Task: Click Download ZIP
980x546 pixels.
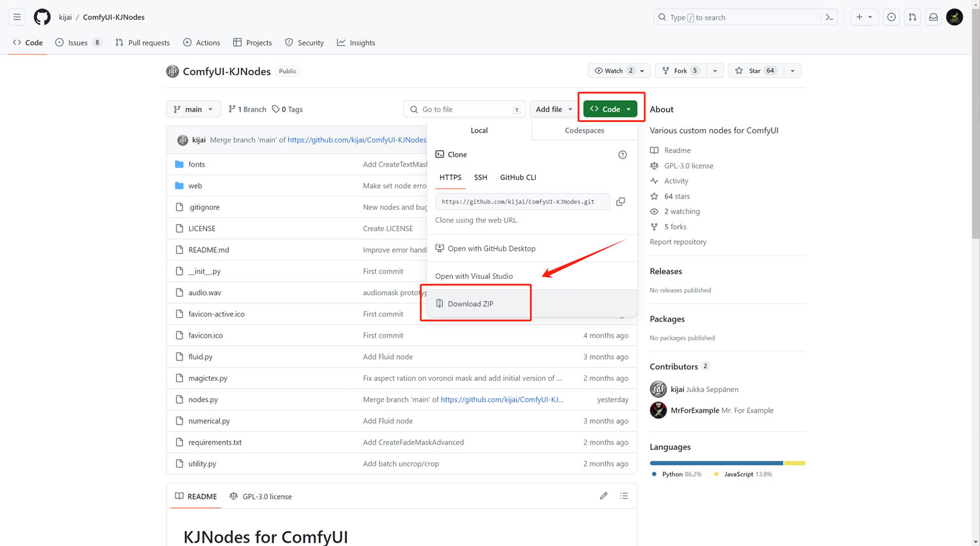Action: coord(470,304)
